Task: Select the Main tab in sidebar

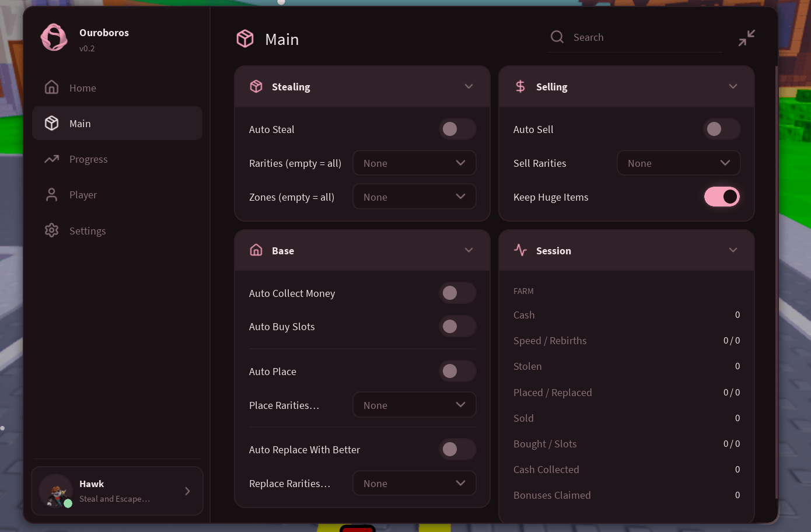Action: pyautogui.click(x=117, y=123)
